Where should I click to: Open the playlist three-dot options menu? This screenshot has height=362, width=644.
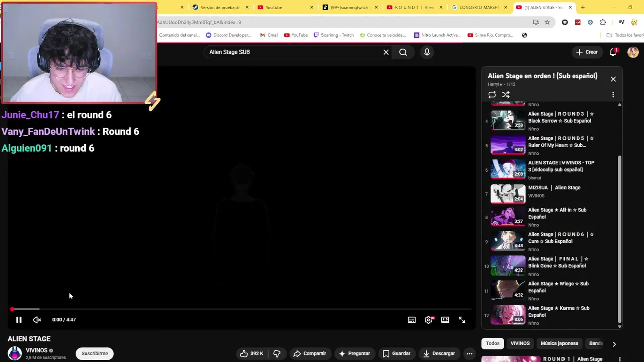(613, 95)
